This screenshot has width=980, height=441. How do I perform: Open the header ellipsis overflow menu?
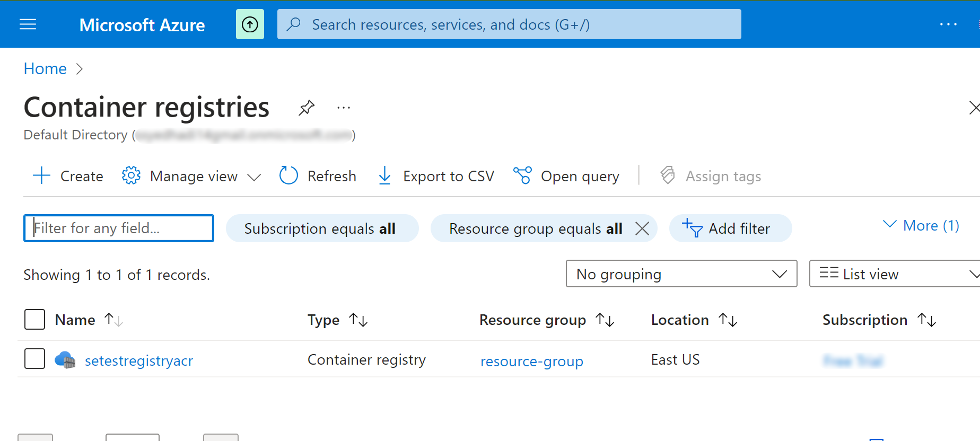click(x=948, y=24)
